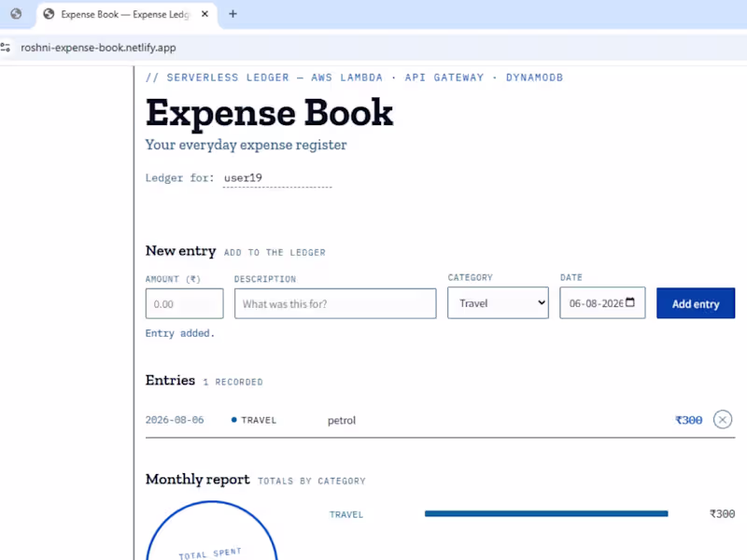The height and width of the screenshot is (560, 747).
Task: Click the TRAVEL label in Monthly report
Action: tap(346, 515)
